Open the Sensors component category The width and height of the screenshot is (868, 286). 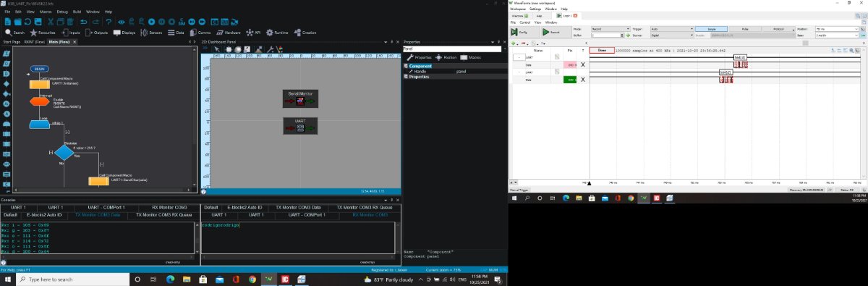(151, 33)
